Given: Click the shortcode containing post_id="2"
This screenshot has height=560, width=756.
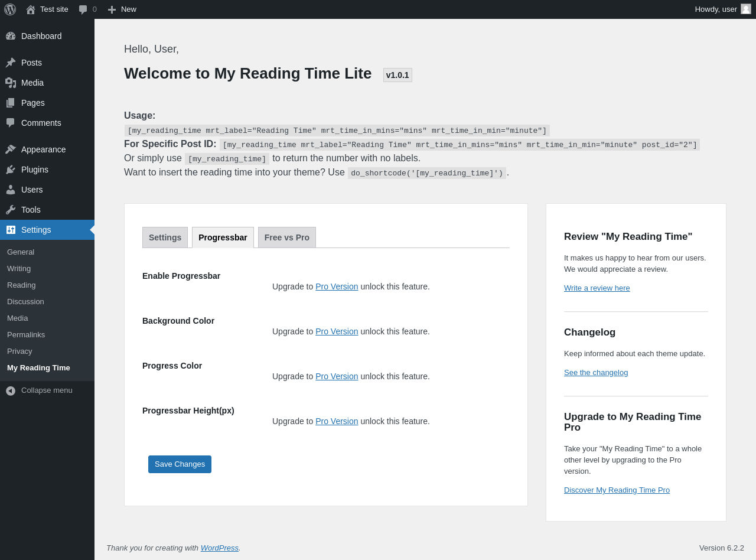Looking at the screenshot, I should (460, 145).
